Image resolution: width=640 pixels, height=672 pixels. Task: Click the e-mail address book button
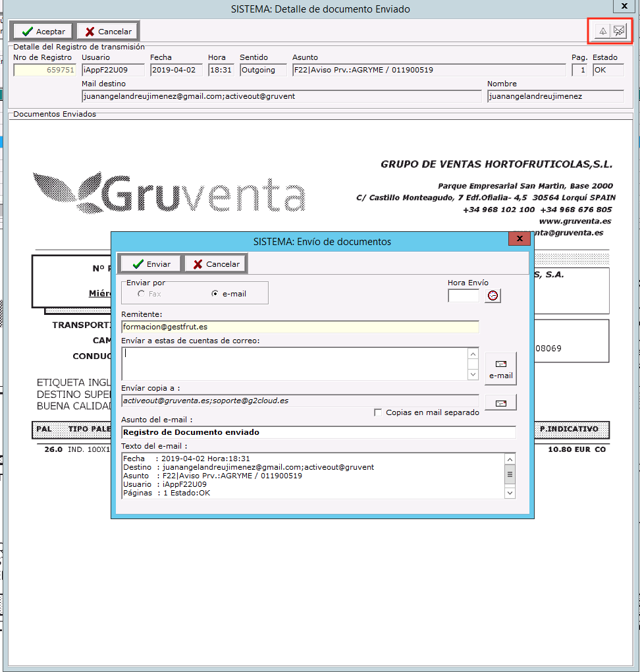(500, 368)
